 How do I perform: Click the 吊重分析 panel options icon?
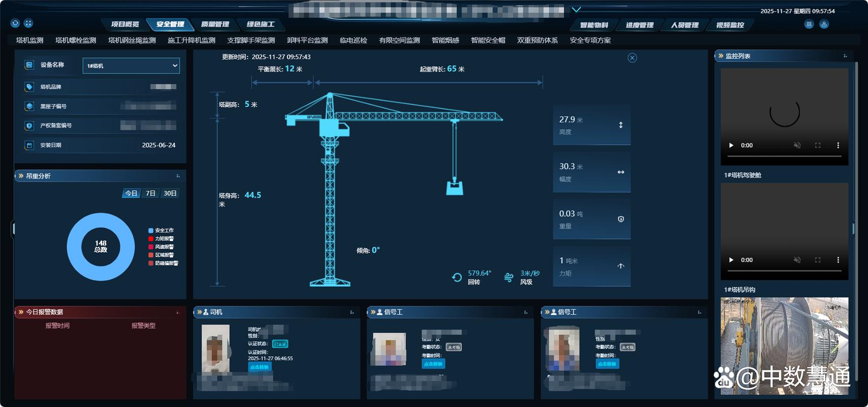178,176
